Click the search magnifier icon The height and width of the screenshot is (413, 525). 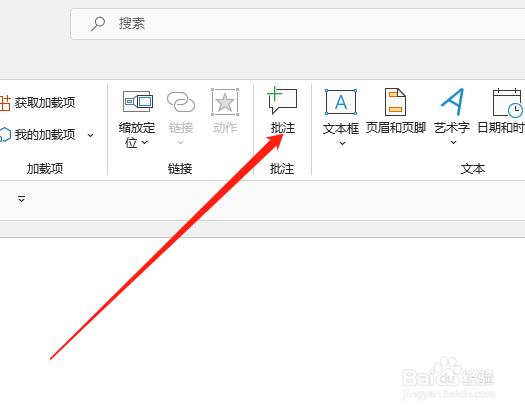98,24
